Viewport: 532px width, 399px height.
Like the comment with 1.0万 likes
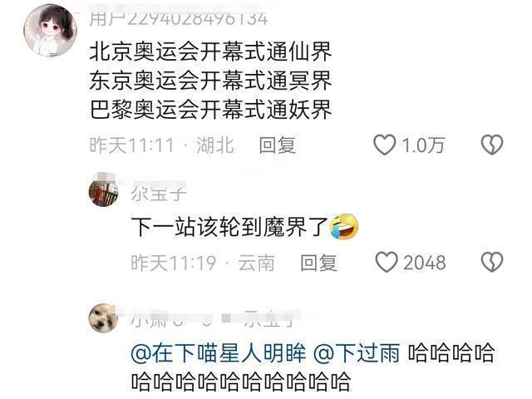click(384, 145)
